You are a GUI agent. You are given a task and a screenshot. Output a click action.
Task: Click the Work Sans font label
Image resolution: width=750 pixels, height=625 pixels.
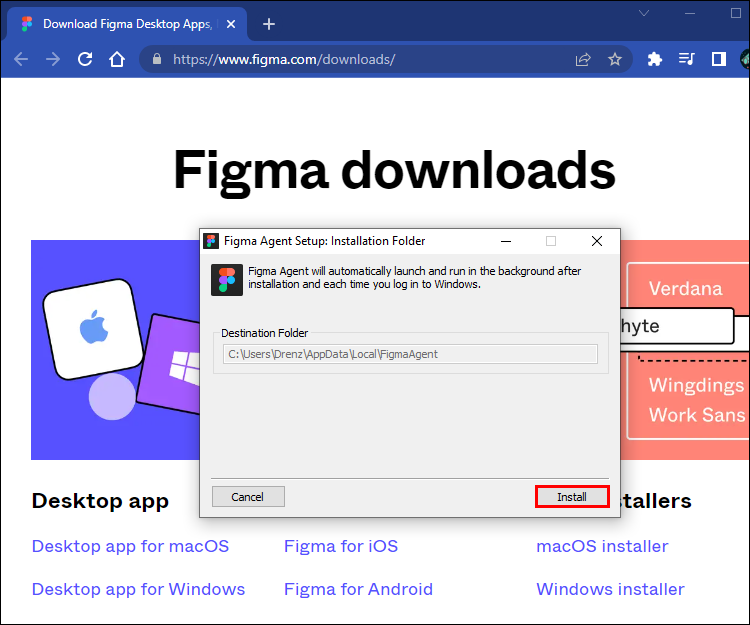[697, 415]
